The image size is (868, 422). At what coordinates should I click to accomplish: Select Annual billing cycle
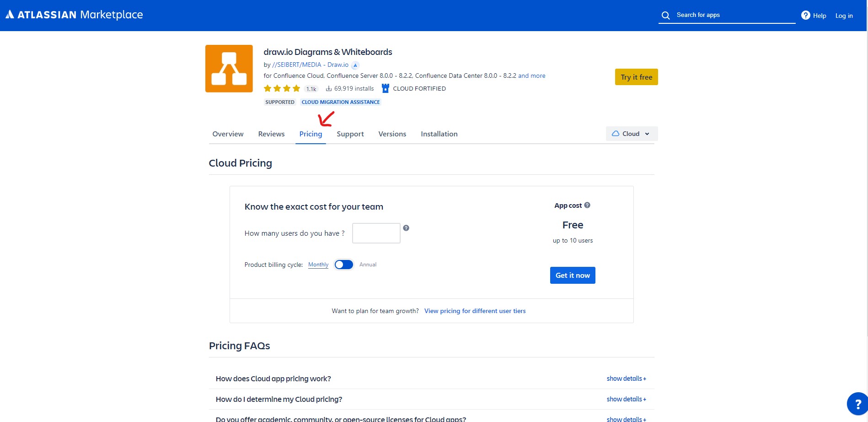368,265
